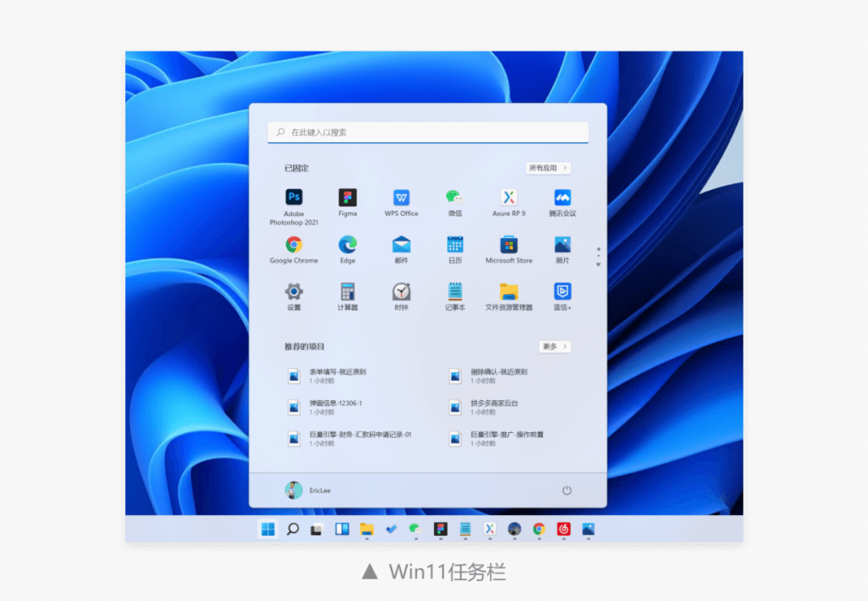Open the pinned 邮件 mail app
Screen dimensions: 868x601
coord(401,250)
